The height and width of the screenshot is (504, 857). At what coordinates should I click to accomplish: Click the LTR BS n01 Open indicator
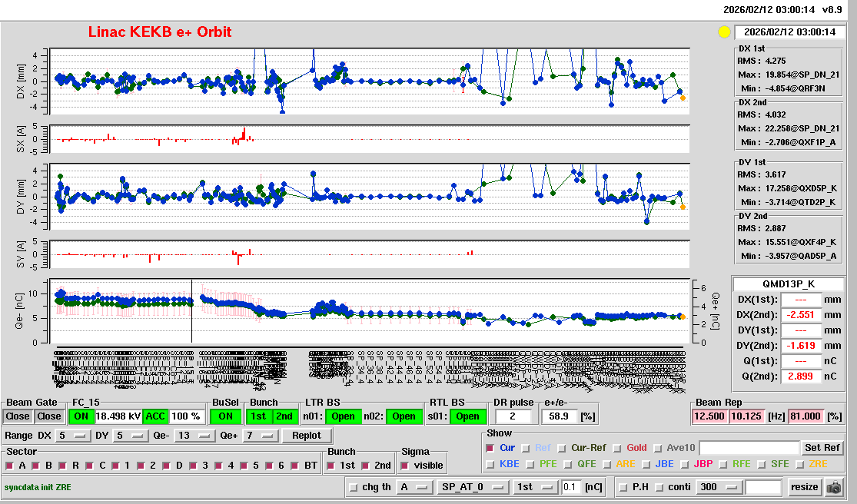pos(342,416)
